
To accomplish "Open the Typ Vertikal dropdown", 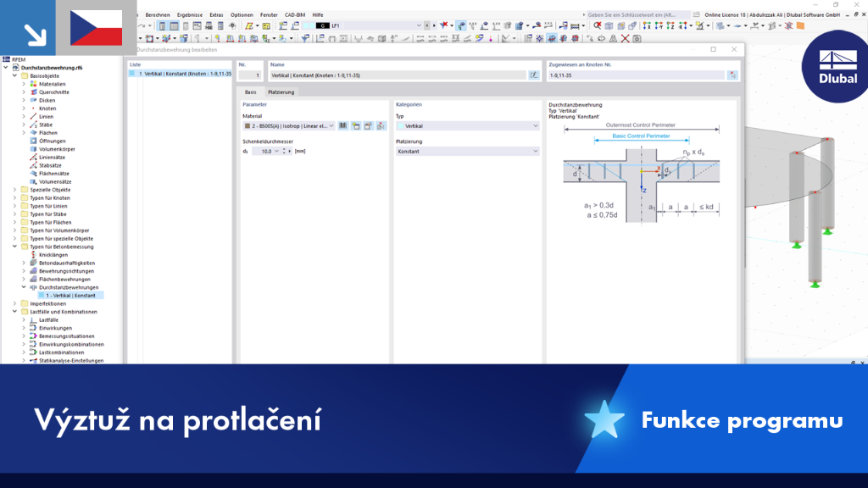I will [x=467, y=126].
